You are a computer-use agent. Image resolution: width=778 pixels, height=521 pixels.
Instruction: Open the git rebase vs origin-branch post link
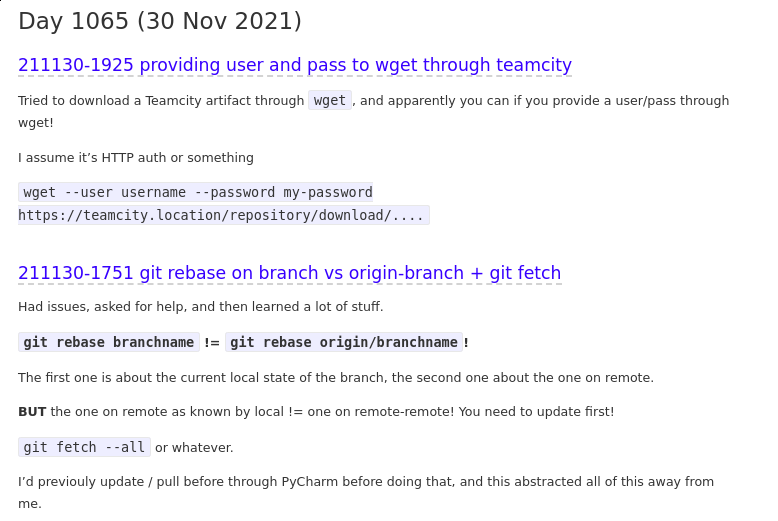coord(289,273)
